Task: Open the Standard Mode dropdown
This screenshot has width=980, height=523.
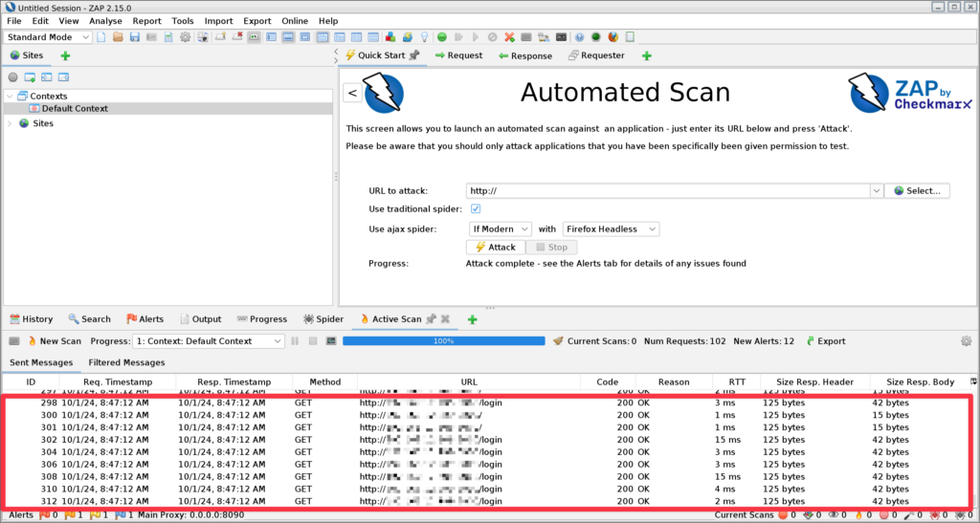Action: pos(48,37)
